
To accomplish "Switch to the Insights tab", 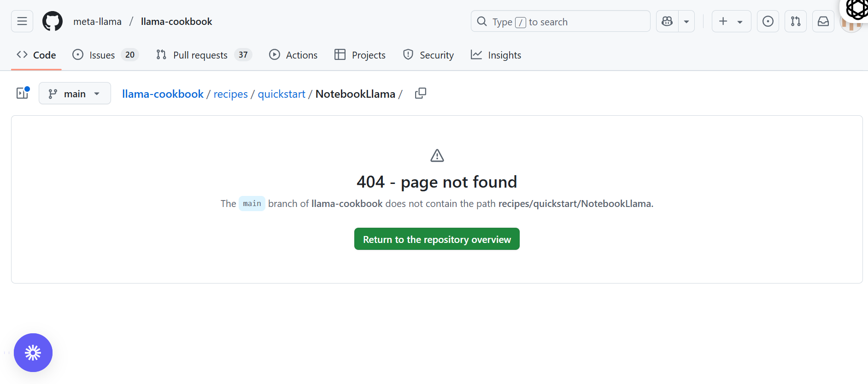I will click(496, 55).
